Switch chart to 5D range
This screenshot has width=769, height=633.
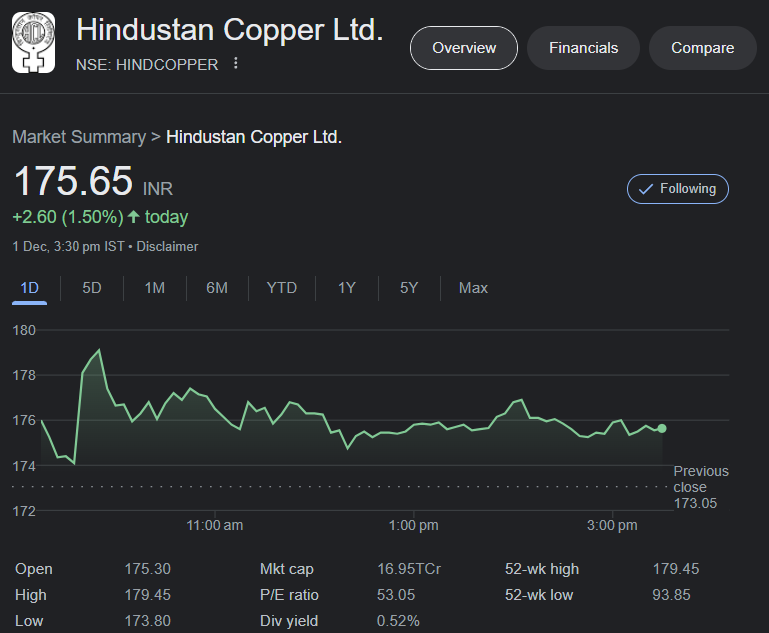[x=92, y=288]
